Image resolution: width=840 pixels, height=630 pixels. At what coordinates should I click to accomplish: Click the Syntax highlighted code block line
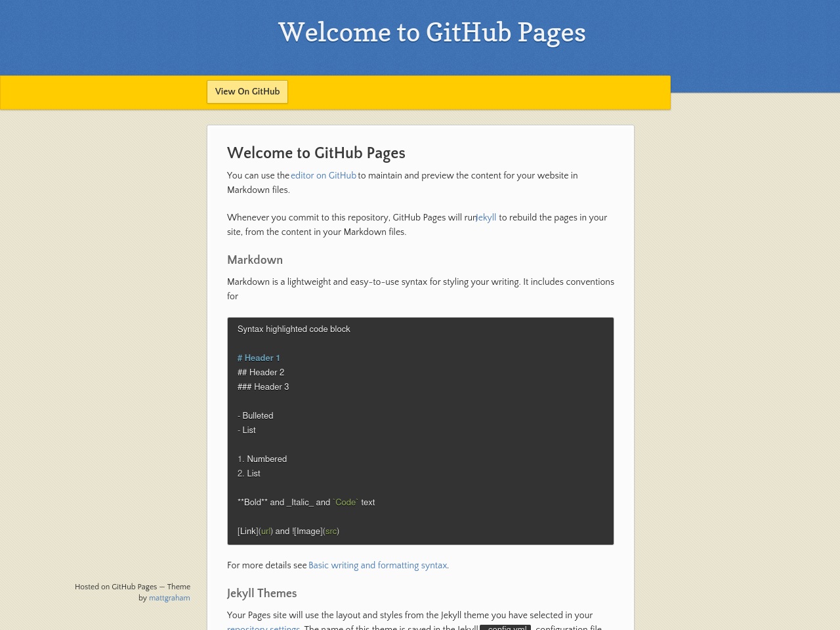click(294, 329)
